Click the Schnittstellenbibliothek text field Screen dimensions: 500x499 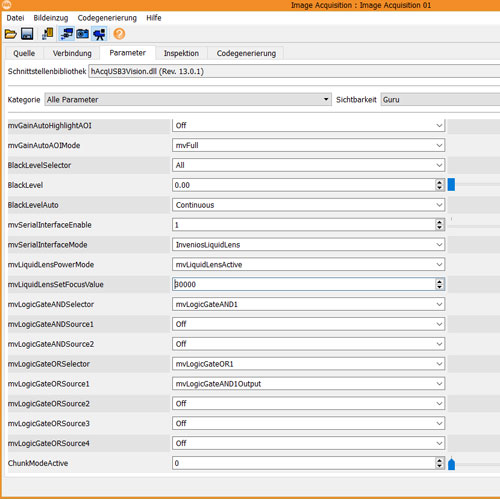click(x=294, y=71)
